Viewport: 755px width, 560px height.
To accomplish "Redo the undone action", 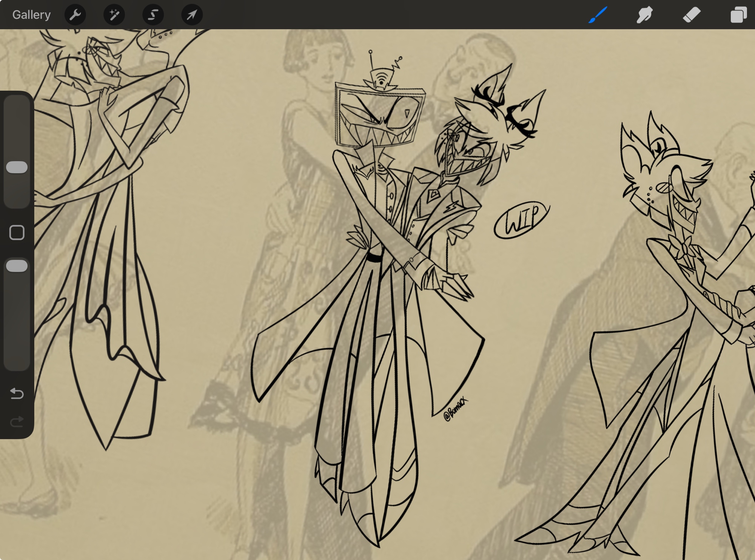I will tap(17, 421).
